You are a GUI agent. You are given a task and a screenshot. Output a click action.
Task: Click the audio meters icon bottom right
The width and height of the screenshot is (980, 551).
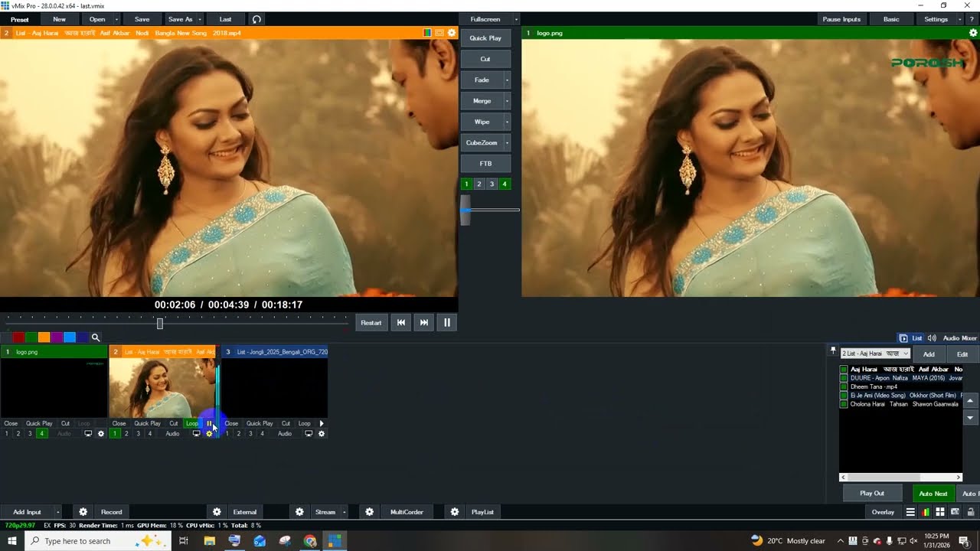tap(926, 512)
